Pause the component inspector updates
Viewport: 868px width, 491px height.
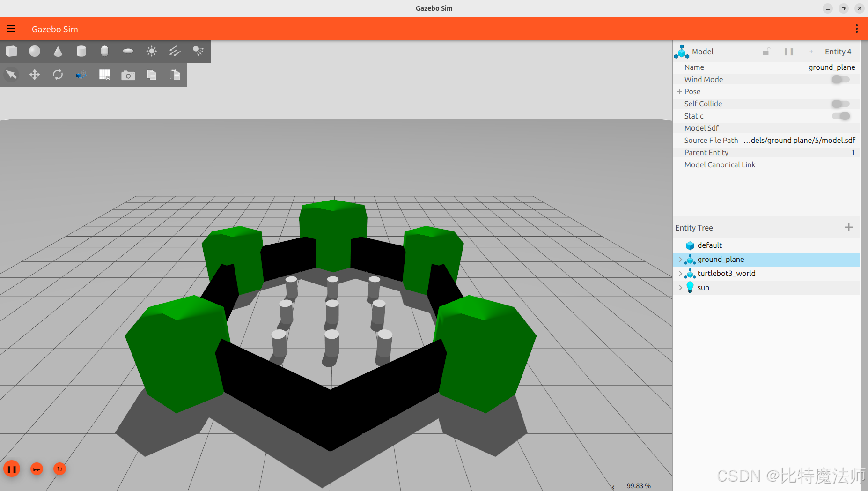coord(789,52)
